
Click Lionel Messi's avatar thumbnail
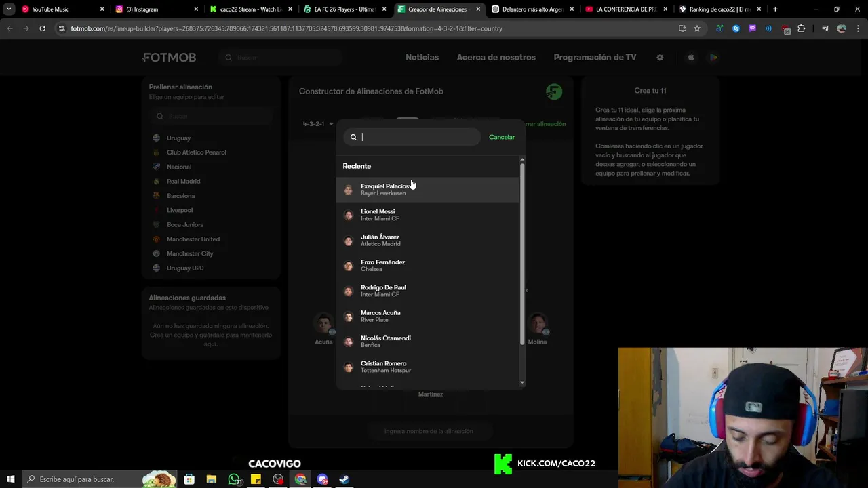[x=349, y=216]
